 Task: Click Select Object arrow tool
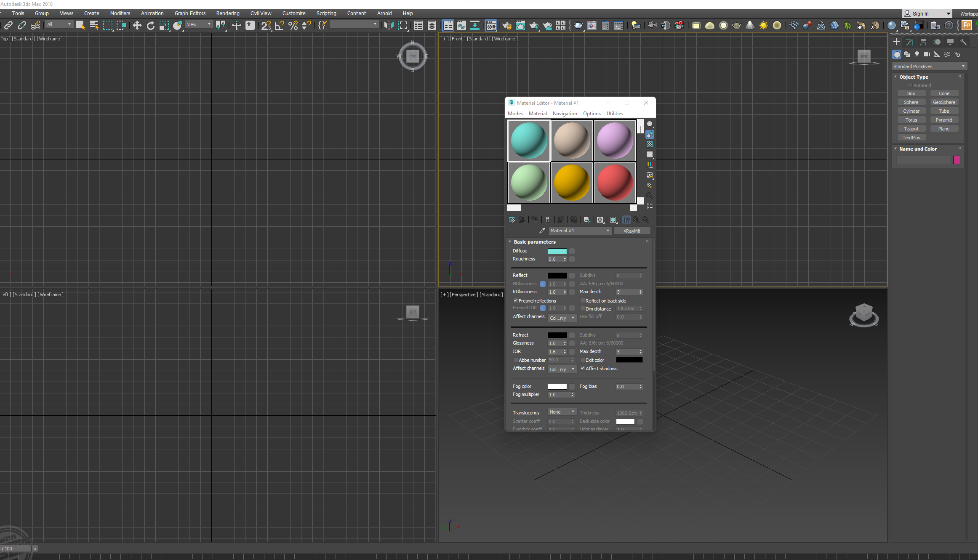point(80,26)
